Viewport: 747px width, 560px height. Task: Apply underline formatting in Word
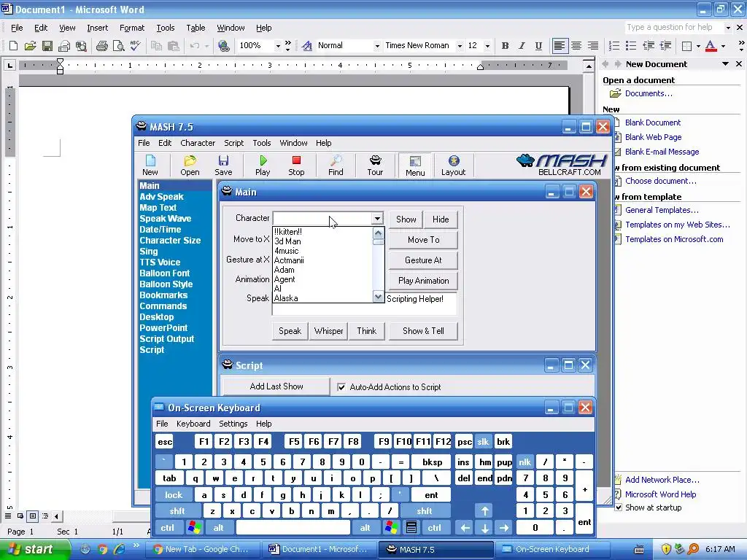point(538,46)
